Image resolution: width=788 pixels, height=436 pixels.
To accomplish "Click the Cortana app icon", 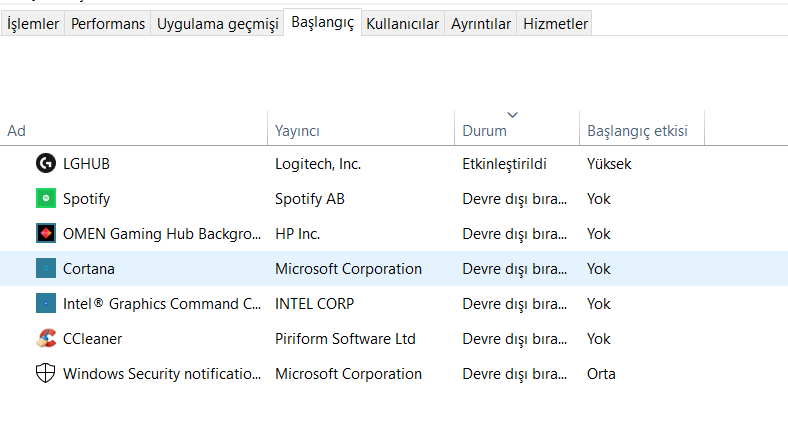I will [x=45, y=268].
